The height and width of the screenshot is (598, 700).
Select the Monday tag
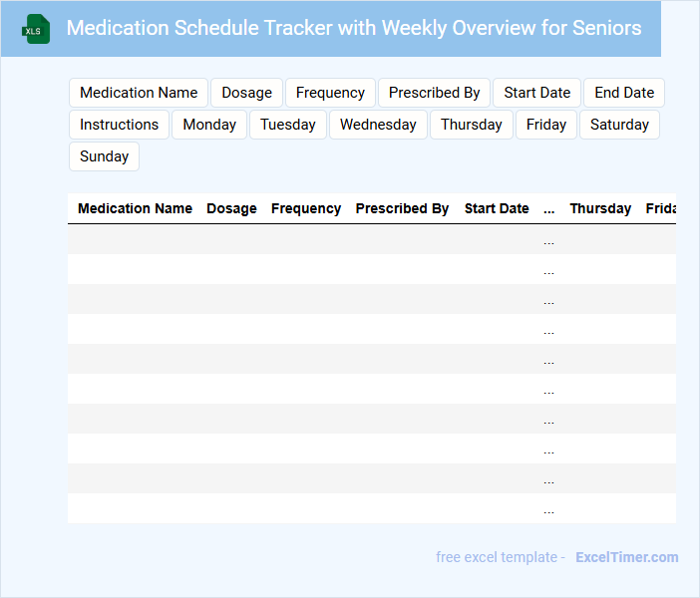tap(209, 125)
